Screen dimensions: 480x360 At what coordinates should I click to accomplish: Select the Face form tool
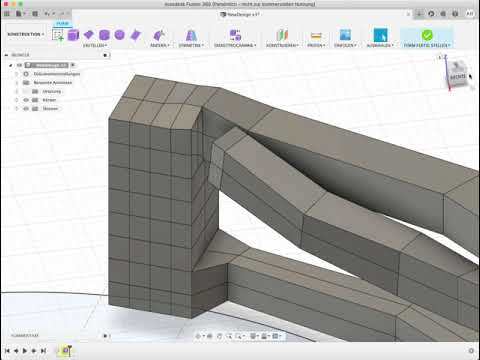tap(135, 35)
